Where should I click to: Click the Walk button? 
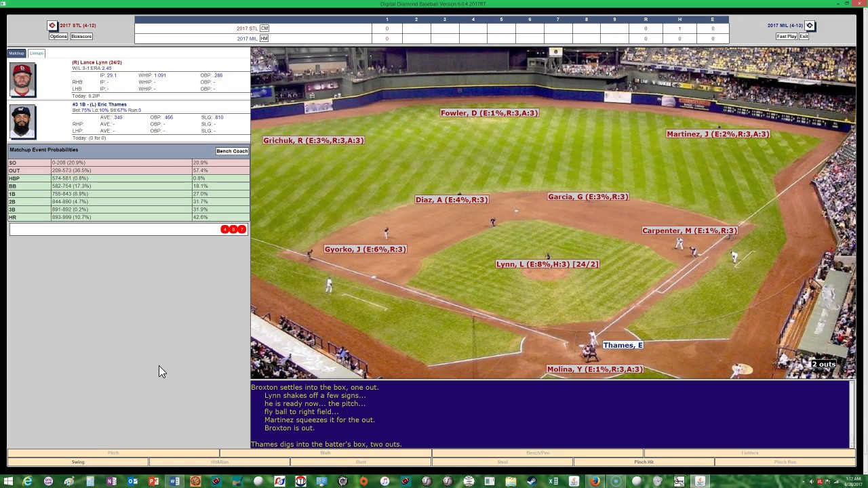tap(325, 453)
